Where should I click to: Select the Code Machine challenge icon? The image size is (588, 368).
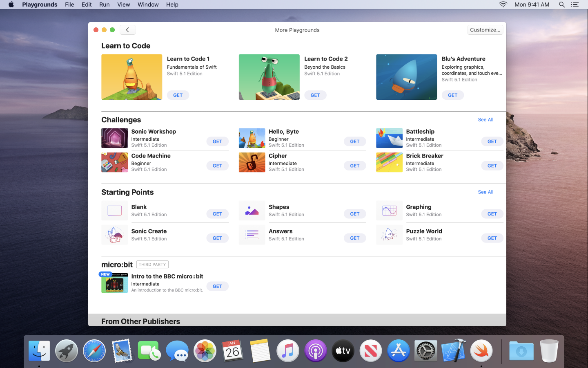tap(114, 162)
